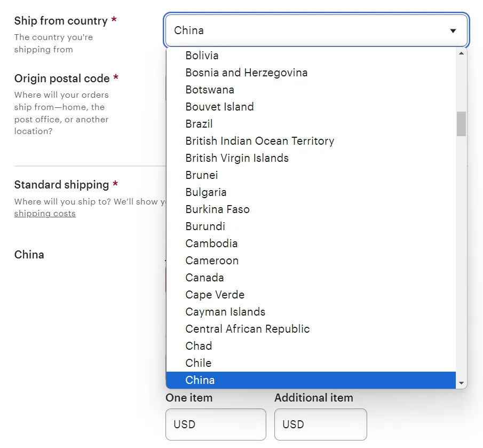Click the One item USD price field
Screen dimensions: 483x448
point(216,425)
